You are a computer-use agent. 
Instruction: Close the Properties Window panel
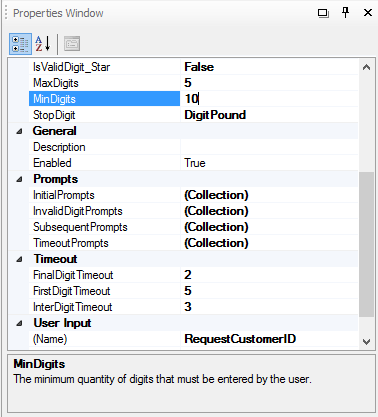click(368, 13)
